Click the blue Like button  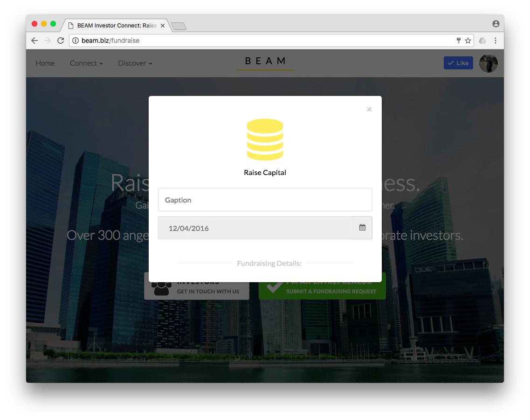(x=458, y=63)
